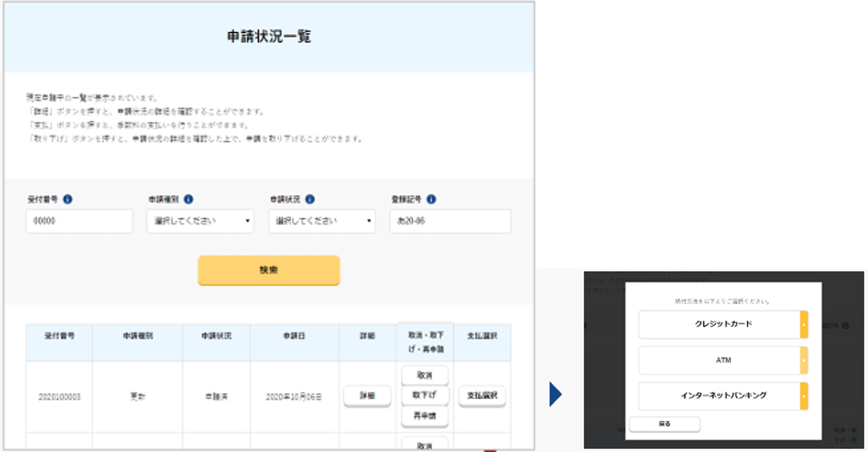This screenshot has width=868, height=452.
Task: Open 詳細 for application 2020100003
Action: pyautogui.click(x=367, y=396)
